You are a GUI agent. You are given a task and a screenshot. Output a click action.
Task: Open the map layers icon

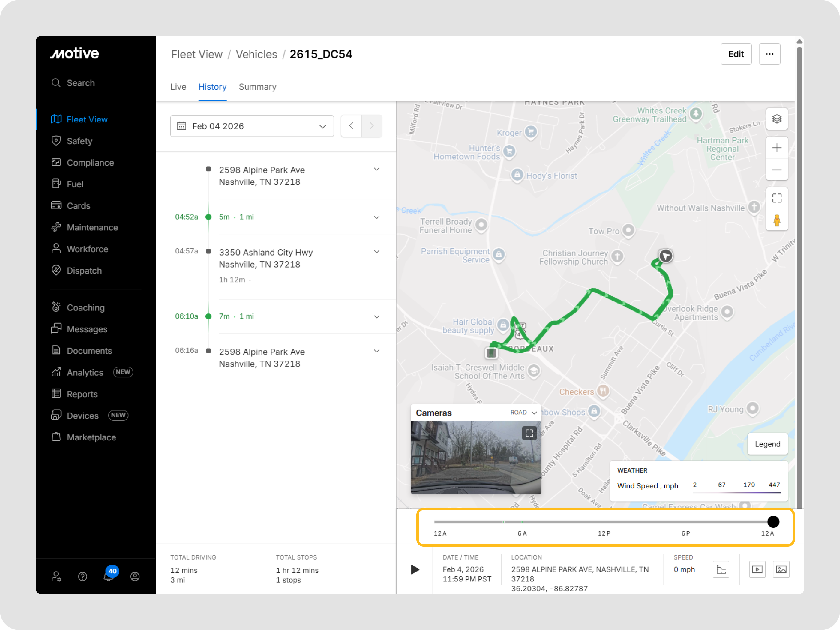(x=777, y=119)
